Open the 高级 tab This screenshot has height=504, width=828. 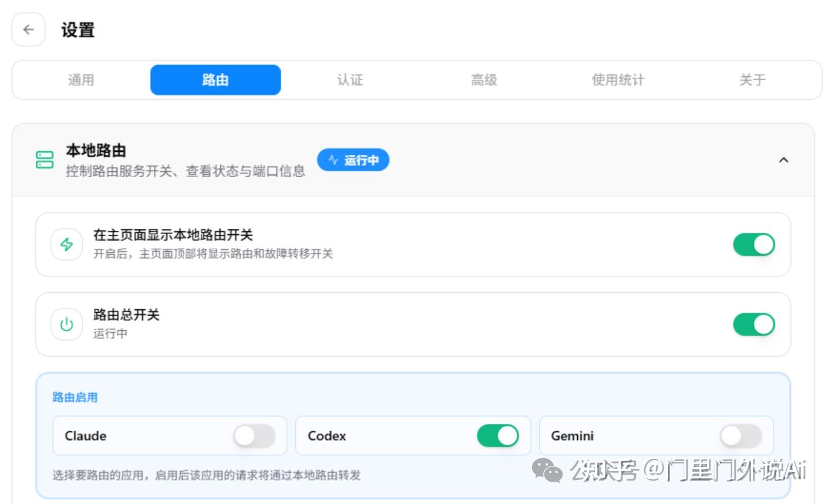pyautogui.click(x=484, y=80)
